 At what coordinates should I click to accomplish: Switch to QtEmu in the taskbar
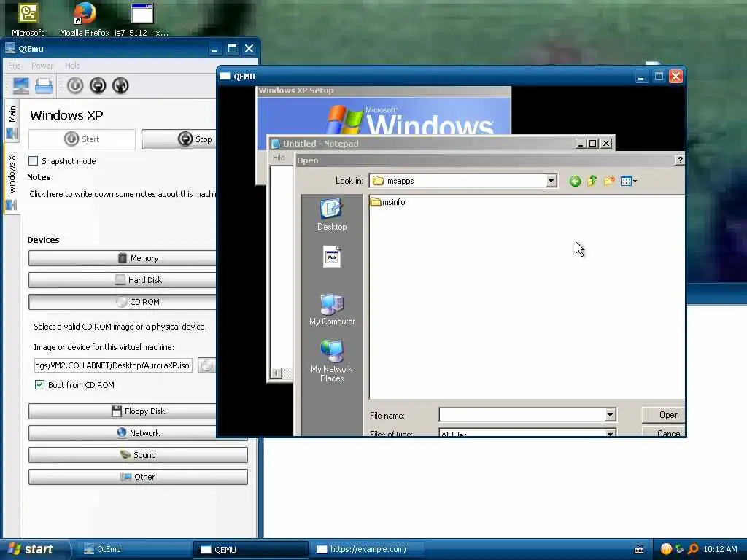[x=134, y=549]
